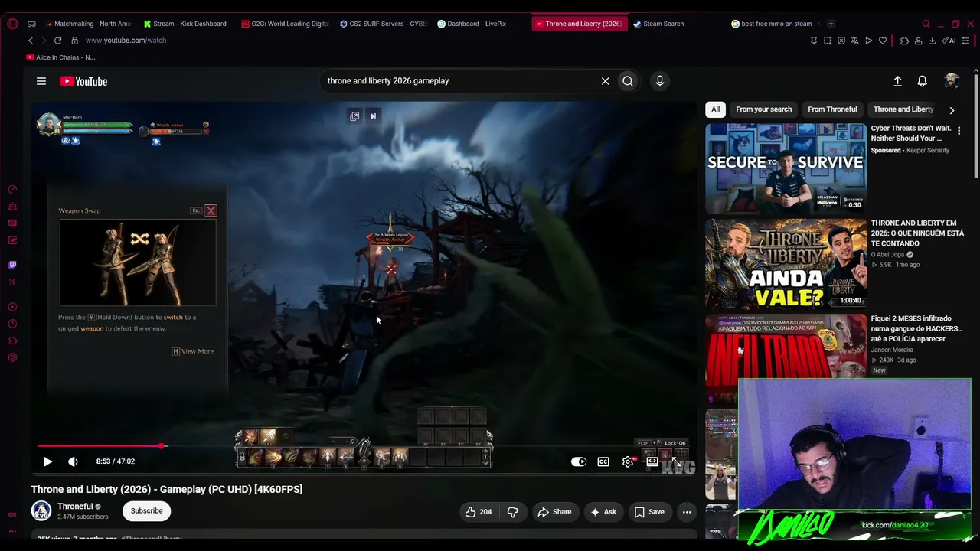Image resolution: width=980 pixels, height=551 pixels.
Task: Reload the page with the refresh icon
Action: pyautogui.click(x=57, y=41)
